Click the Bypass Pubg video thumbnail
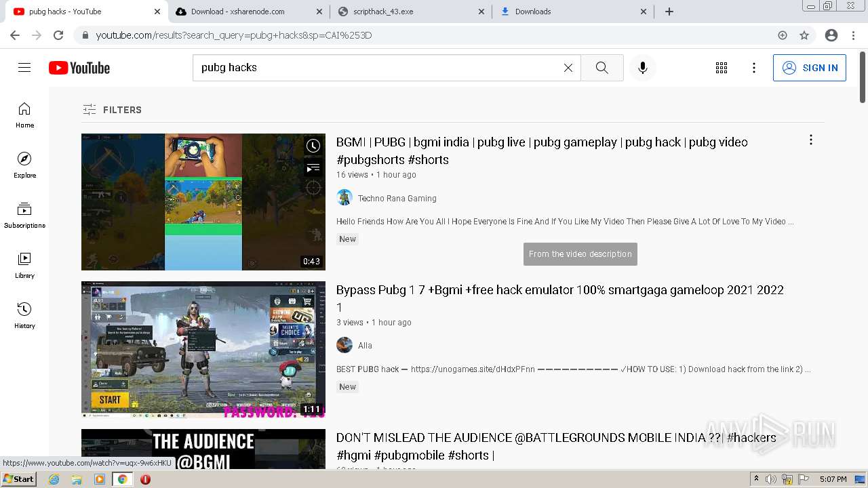 point(203,350)
